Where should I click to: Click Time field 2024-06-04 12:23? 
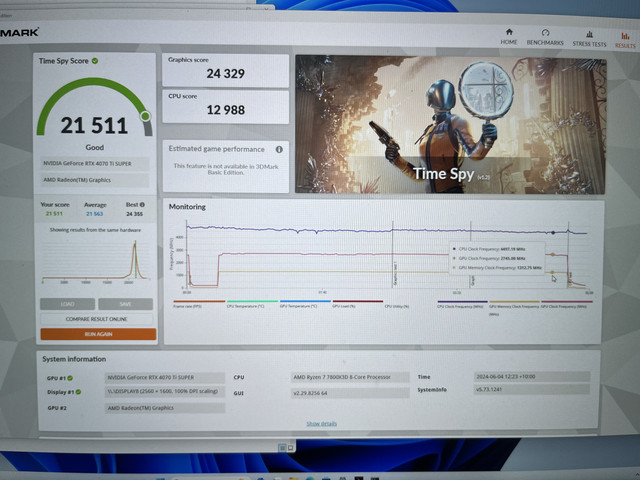tap(532, 377)
